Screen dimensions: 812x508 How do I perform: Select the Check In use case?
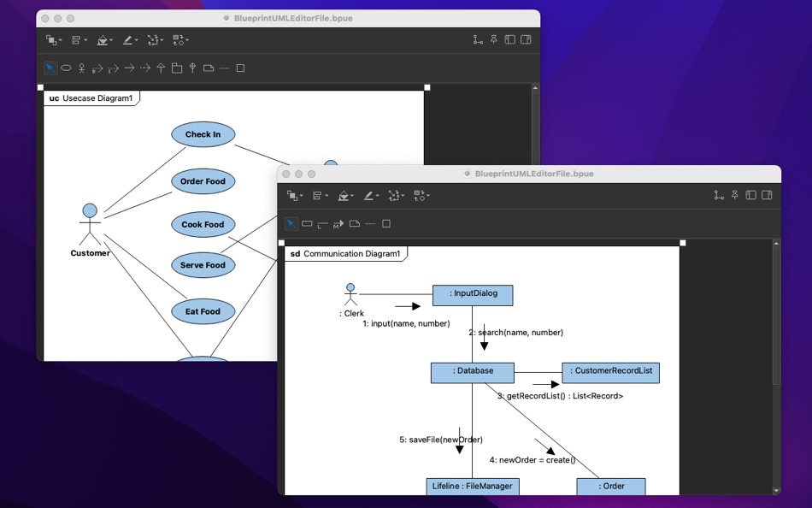tap(203, 134)
